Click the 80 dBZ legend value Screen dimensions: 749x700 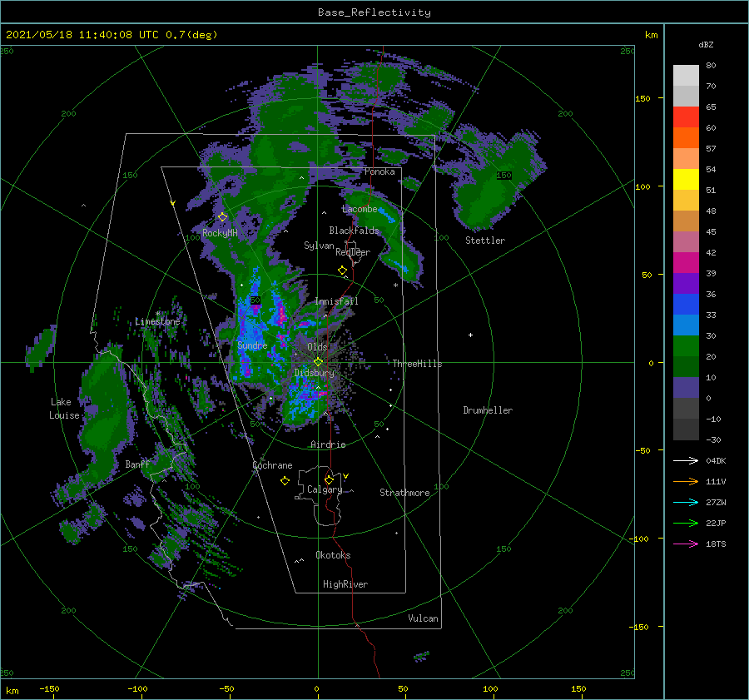click(x=711, y=66)
